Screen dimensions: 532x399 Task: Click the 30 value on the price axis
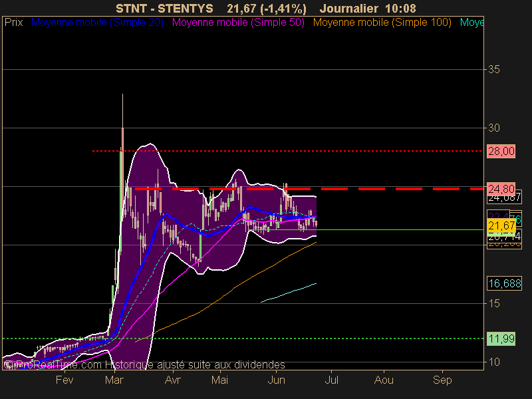click(x=494, y=128)
